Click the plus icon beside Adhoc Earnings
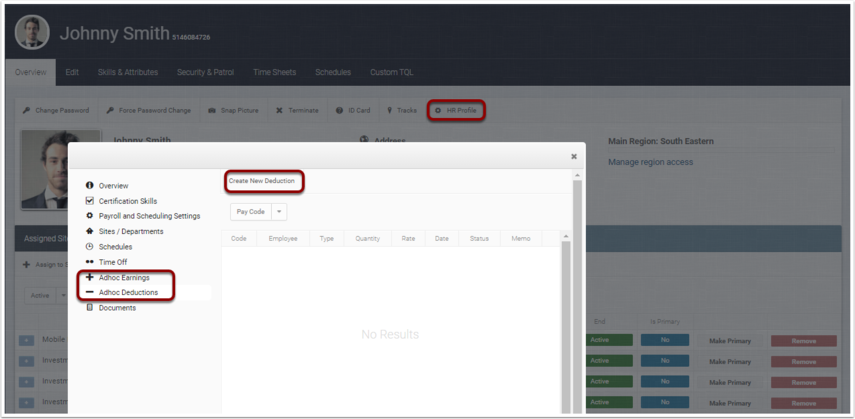The image size is (855, 419). pos(89,277)
